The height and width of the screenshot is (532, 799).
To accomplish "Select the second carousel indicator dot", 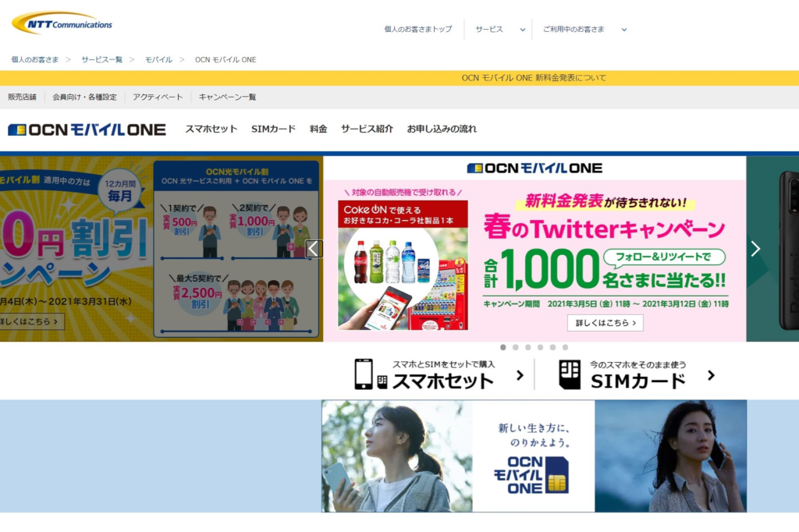I will (x=516, y=347).
